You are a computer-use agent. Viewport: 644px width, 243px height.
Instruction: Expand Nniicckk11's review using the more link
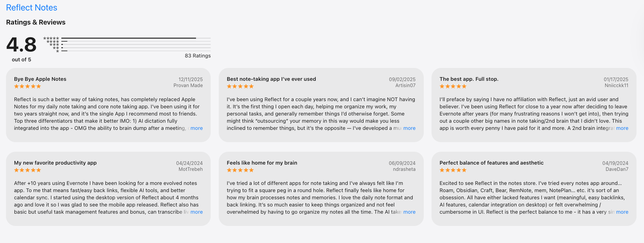pos(622,128)
